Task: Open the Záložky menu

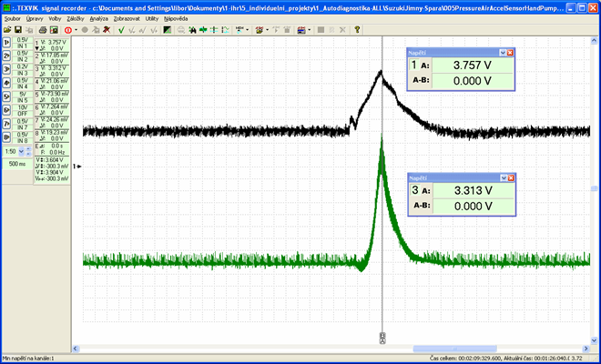Action: pyautogui.click(x=76, y=18)
